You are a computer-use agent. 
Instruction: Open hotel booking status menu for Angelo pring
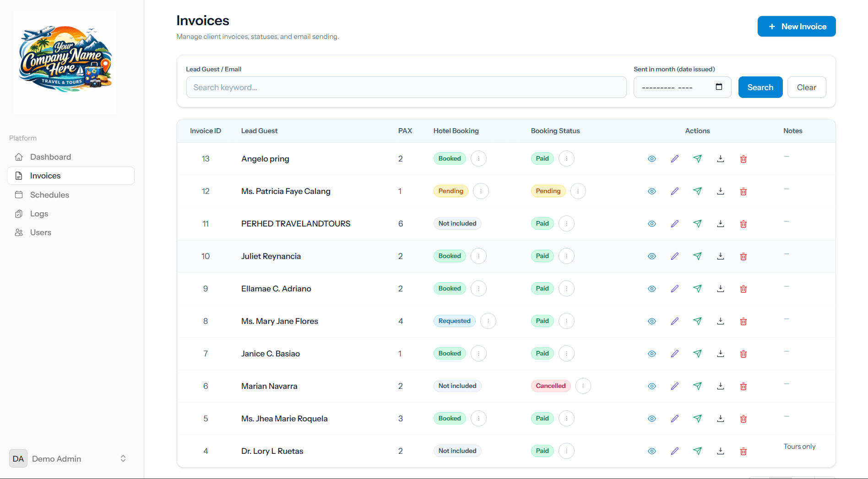pos(478,158)
